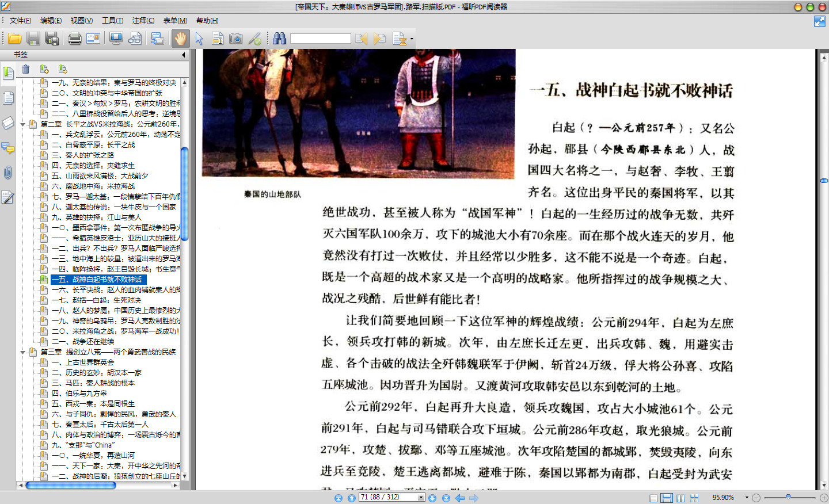Open bookmark 二、白骨蔽平原：长平之战
This screenshot has width=829, height=504.
[x=93, y=145]
